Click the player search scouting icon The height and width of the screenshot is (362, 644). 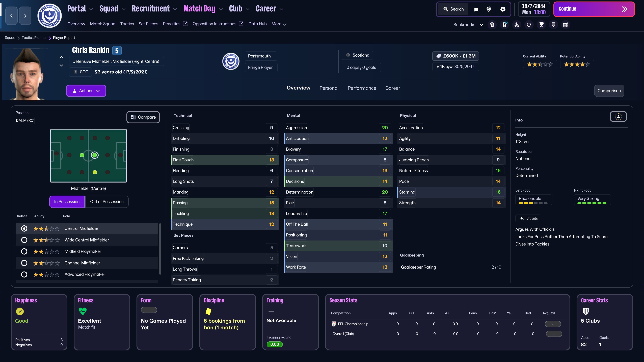coord(517,25)
